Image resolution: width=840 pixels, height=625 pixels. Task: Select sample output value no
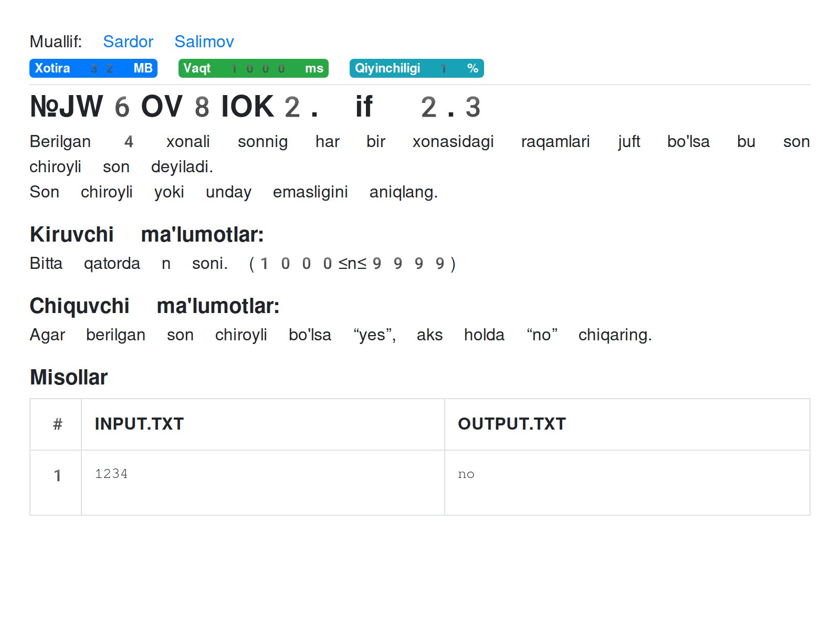[466, 474]
